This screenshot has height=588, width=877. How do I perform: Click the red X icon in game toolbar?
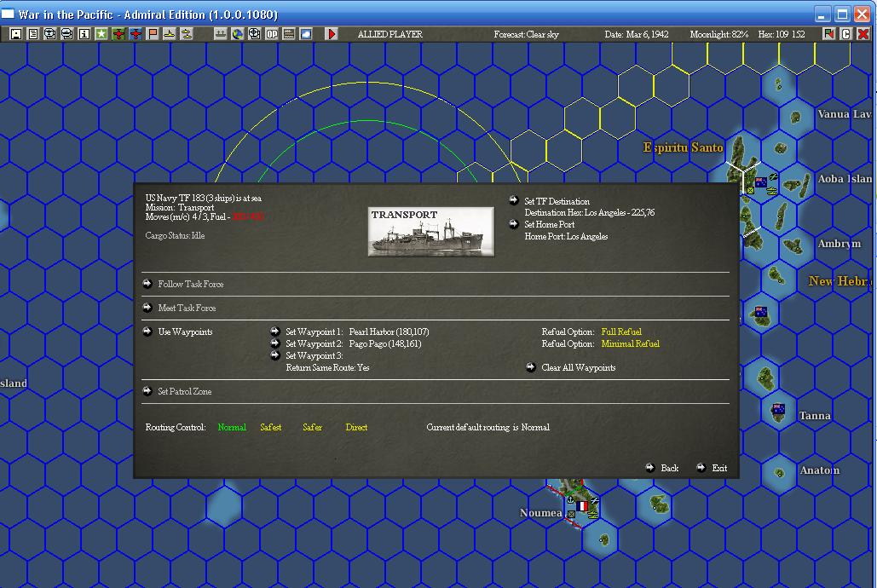[863, 34]
